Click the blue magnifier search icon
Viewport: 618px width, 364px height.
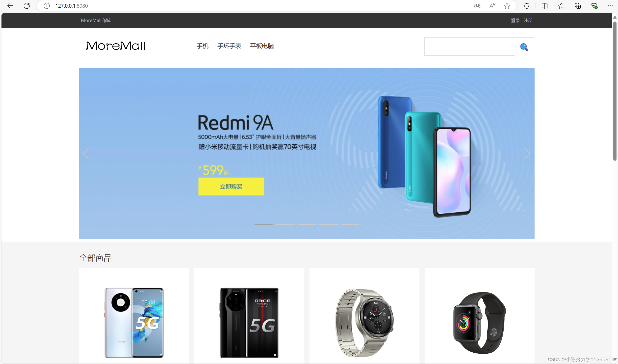pyautogui.click(x=524, y=47)
